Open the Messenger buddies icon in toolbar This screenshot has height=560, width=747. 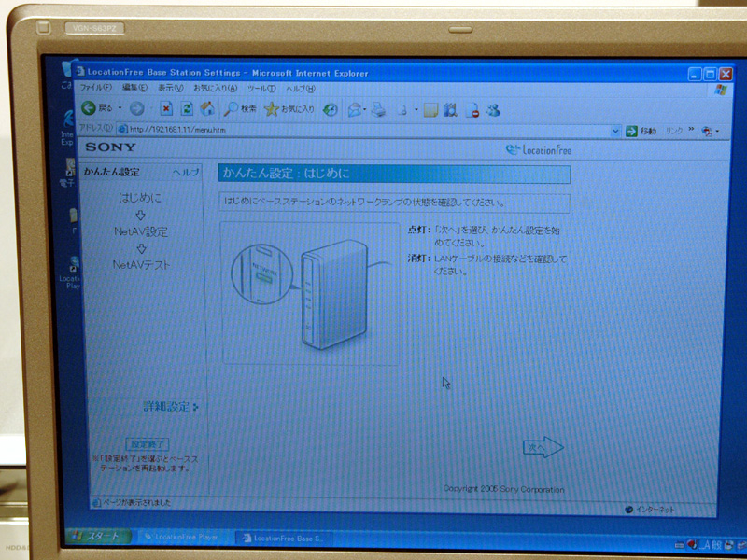[x=494, y=111]
